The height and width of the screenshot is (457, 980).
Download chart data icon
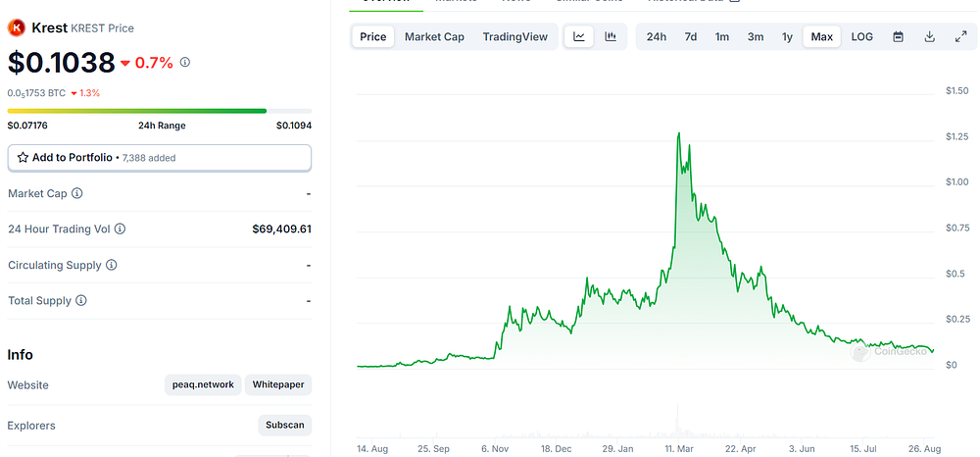(929, 37)
